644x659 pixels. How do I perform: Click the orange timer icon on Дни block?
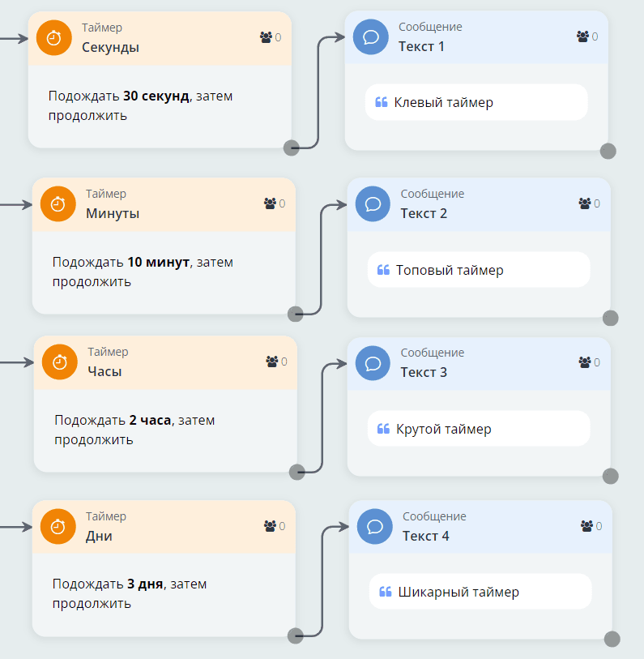click(x=58, y=527)
